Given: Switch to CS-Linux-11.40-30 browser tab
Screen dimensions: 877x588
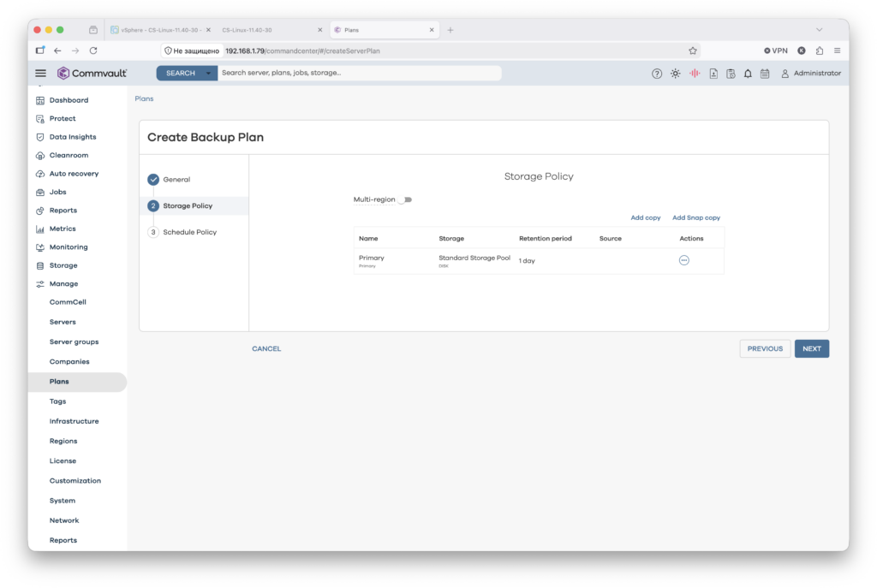Looking at the screenshot, I should coord(271,30).
